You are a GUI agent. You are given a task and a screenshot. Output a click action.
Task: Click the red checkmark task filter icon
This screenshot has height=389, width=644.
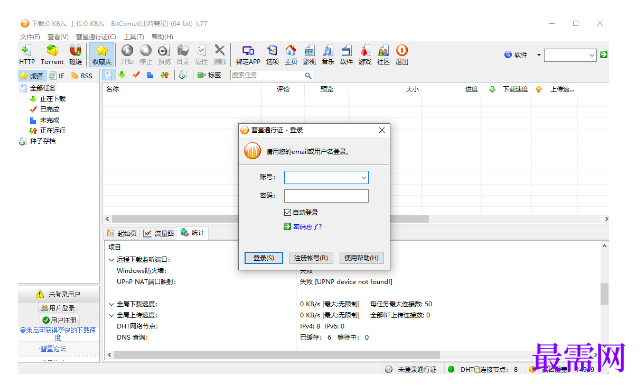[136, 75]
